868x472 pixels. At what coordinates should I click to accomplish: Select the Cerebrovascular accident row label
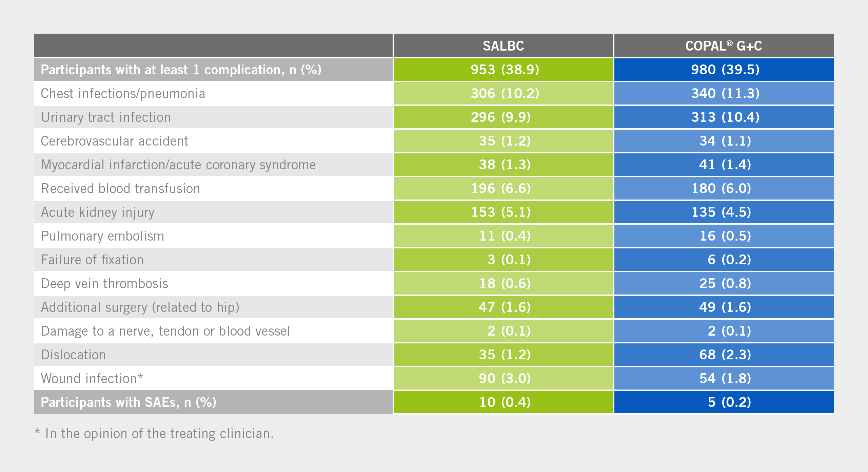coord(115,141)
